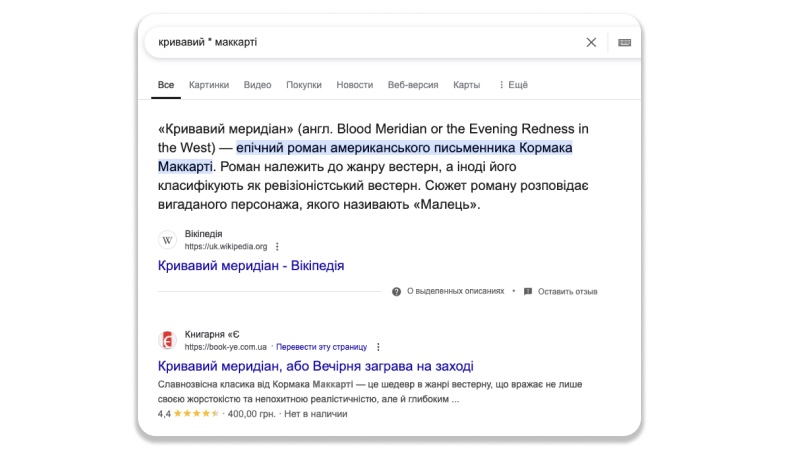Open the menu dots beside uk.wikipedia.org

click(x=277, y=246)
